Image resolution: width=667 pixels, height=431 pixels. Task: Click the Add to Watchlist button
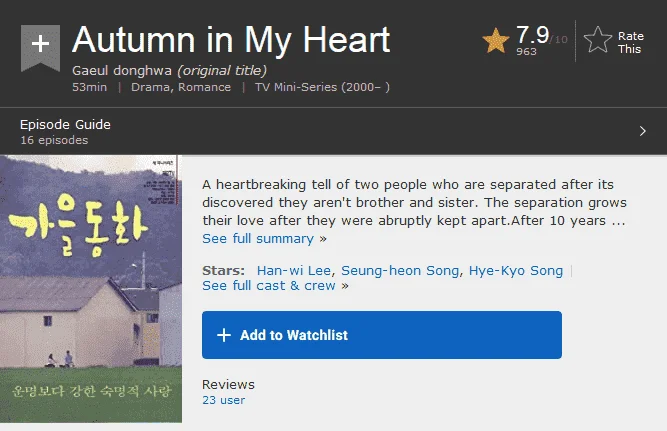point(382,335)
